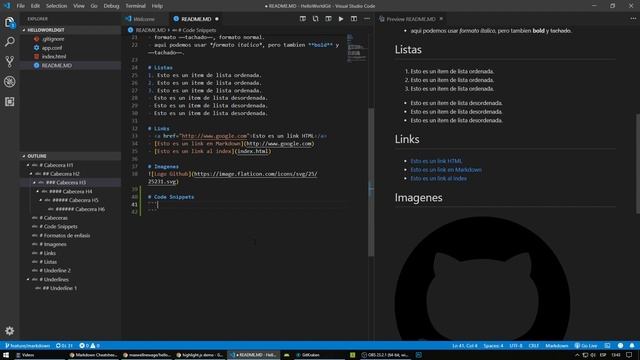Open the Help menu

click(x=157, y=6)
